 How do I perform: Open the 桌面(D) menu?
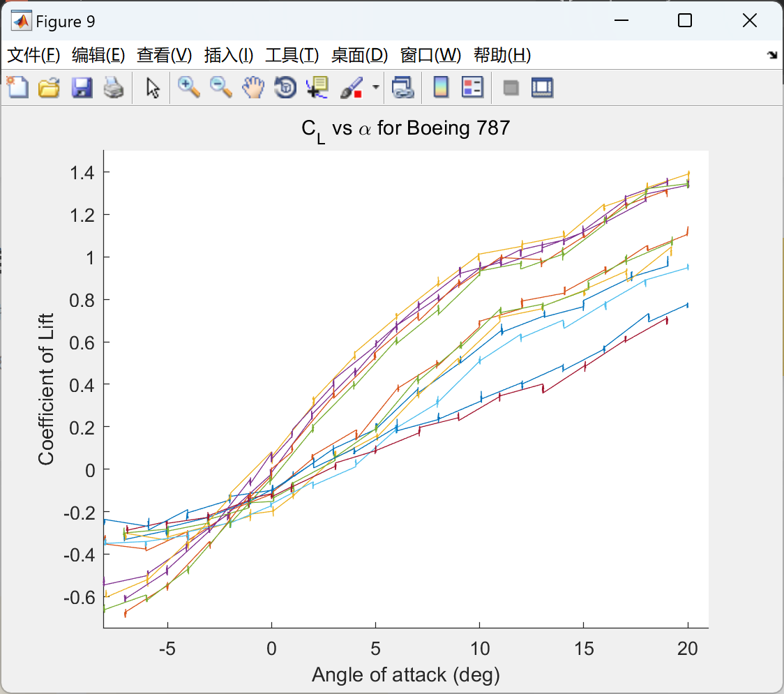[359, 55]
